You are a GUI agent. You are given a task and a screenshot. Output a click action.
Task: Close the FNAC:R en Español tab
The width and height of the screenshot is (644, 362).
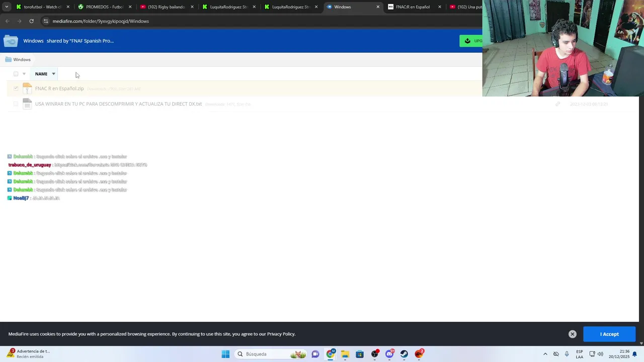point(440,7)
